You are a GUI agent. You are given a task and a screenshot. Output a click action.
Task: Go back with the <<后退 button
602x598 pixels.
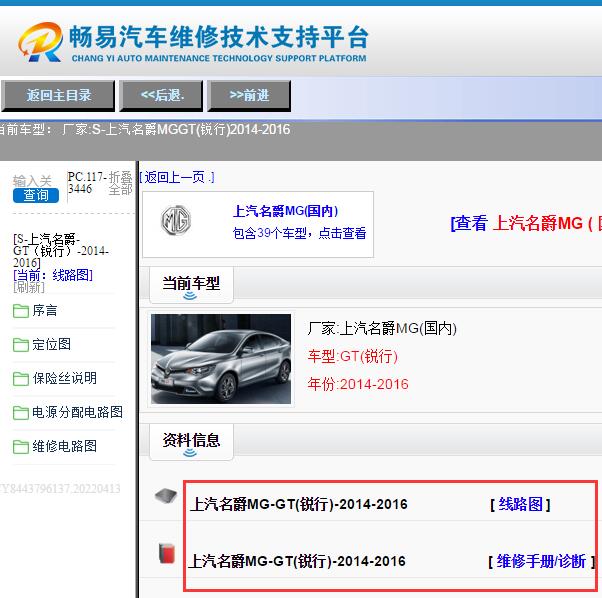pos(161,96)
